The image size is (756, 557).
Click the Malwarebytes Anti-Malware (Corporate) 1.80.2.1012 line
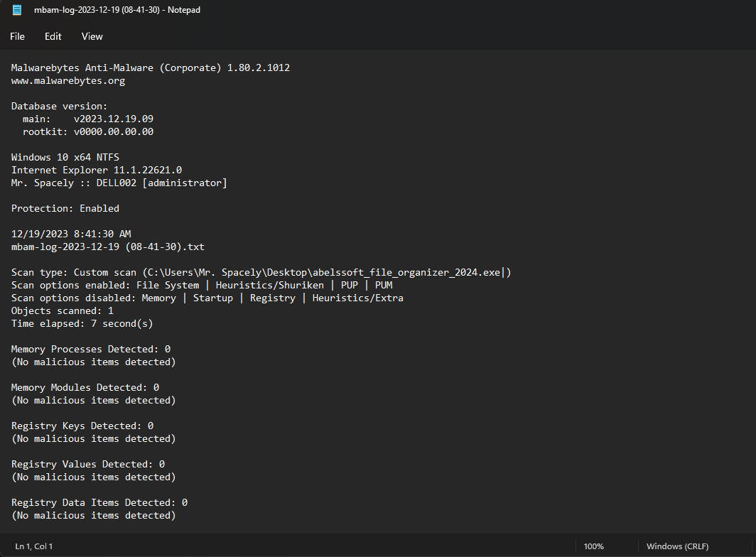click(151, 68)
